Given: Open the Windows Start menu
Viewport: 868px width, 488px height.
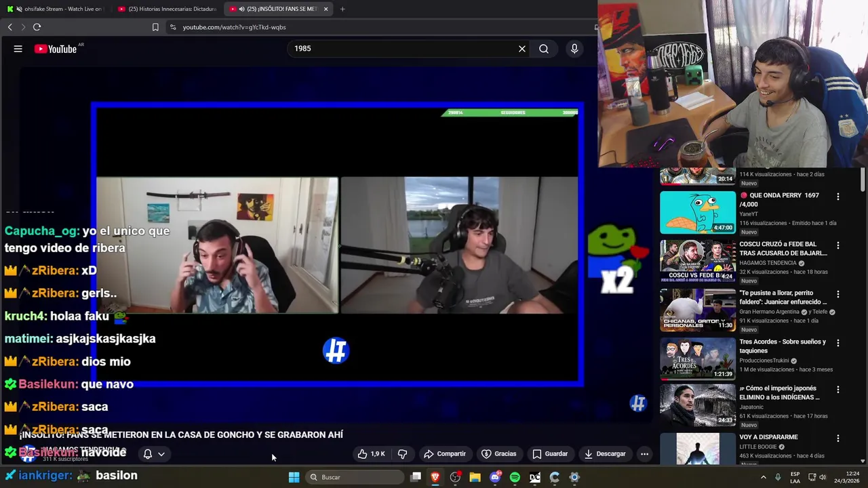Looking at the screenshot, I should (294, 477).
